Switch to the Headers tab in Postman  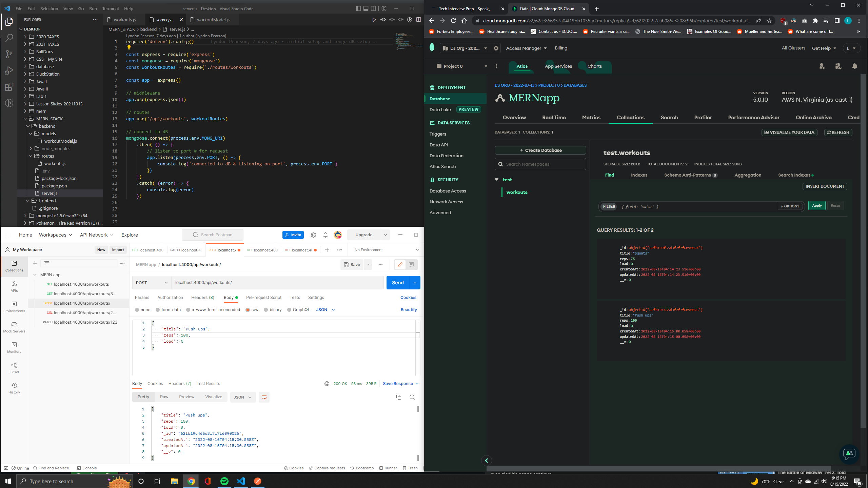click(202, 297)
